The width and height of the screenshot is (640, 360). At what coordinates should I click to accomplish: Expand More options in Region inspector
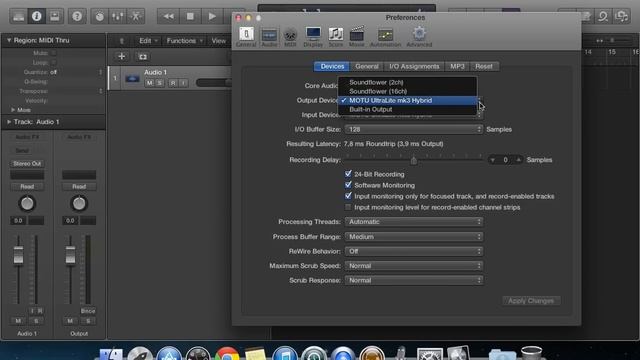point(13,110)
